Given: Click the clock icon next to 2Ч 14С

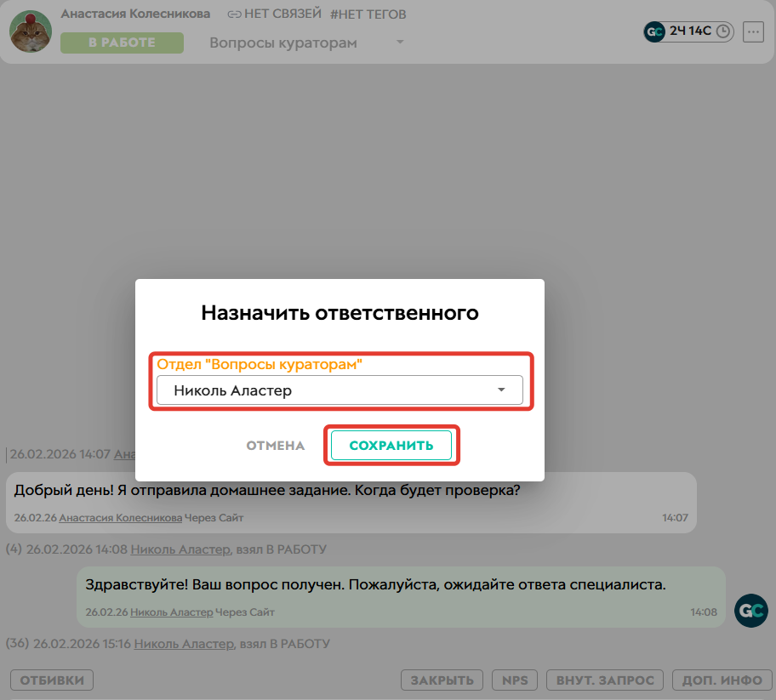Looking at the screenshot, I should tap(723, 31).
